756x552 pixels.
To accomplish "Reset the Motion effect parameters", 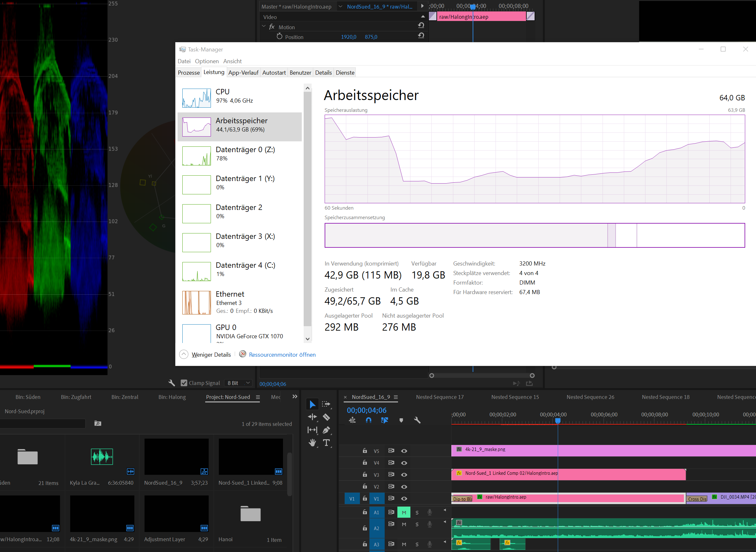I will (x=421, y=25).
